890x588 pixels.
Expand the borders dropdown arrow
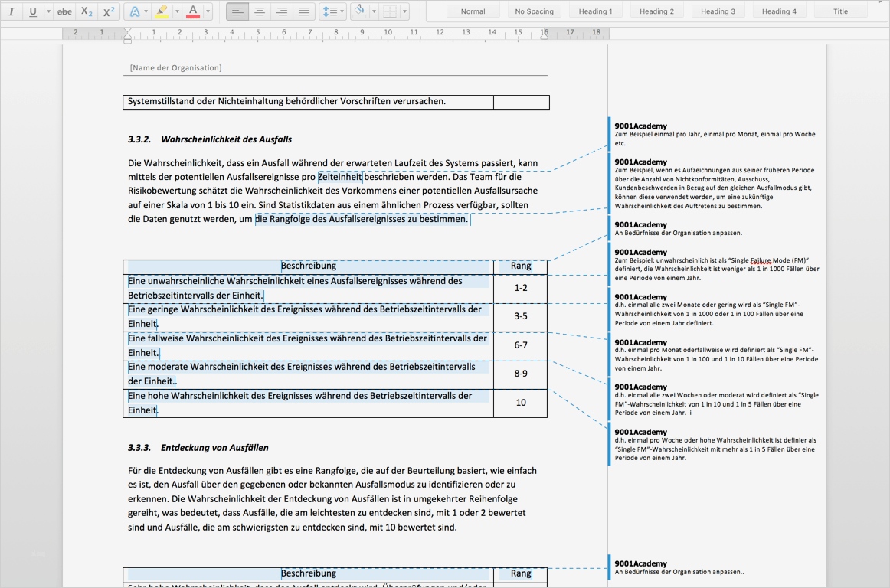(404, 11)
